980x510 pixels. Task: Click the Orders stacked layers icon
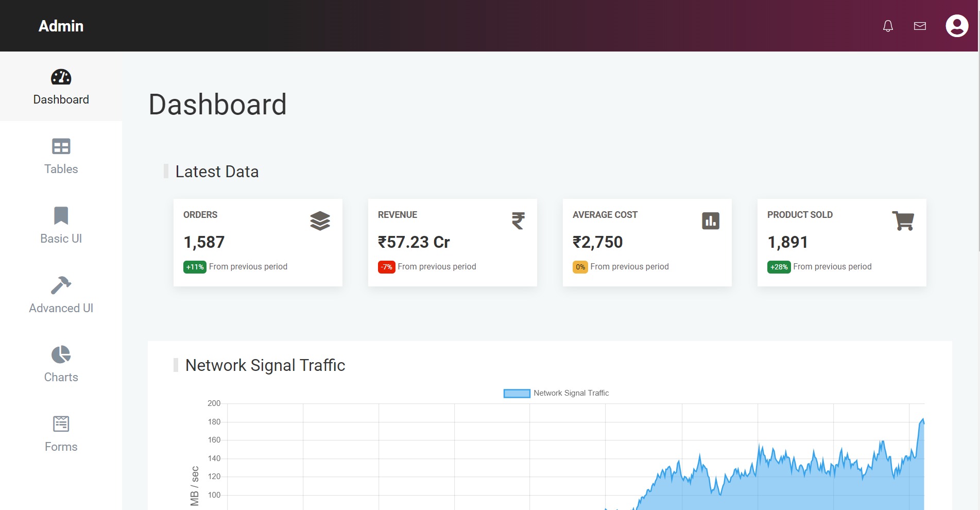320,221
